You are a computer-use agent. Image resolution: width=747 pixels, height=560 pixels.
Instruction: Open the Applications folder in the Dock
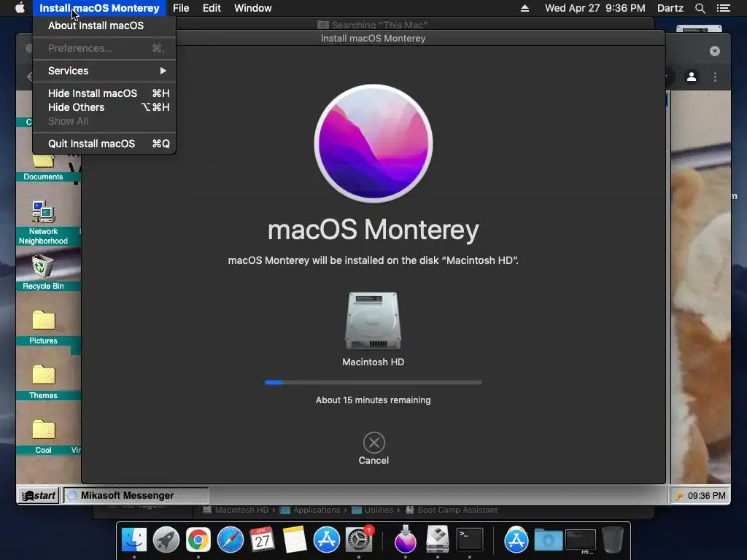pyautogui.click(x=516, y=540)
